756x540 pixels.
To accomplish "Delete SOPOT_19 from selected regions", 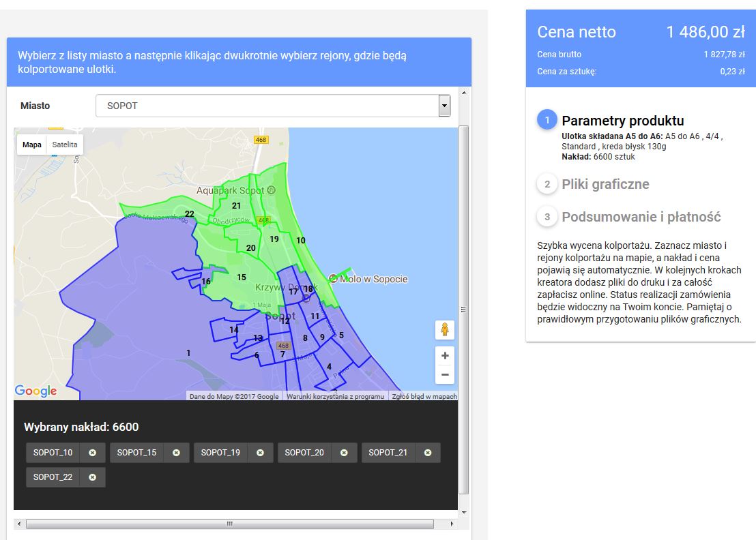I will pos(260,453).
